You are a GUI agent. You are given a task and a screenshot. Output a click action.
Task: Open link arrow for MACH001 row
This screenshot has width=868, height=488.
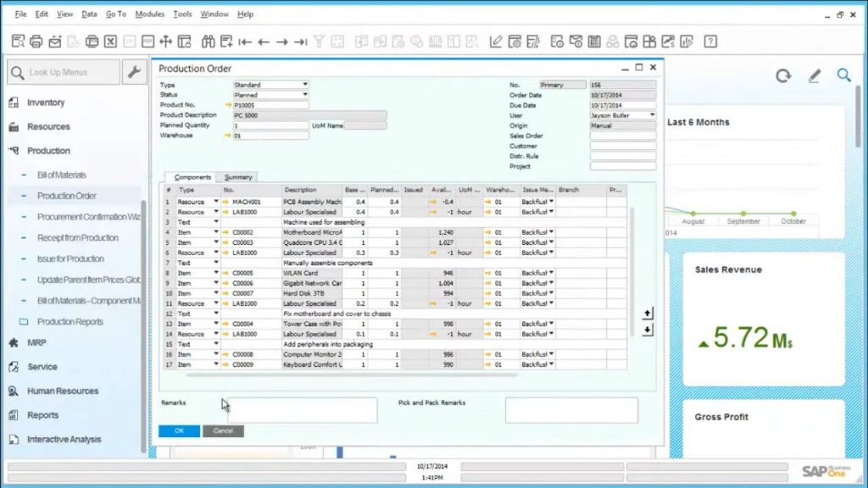click(225, 202)
